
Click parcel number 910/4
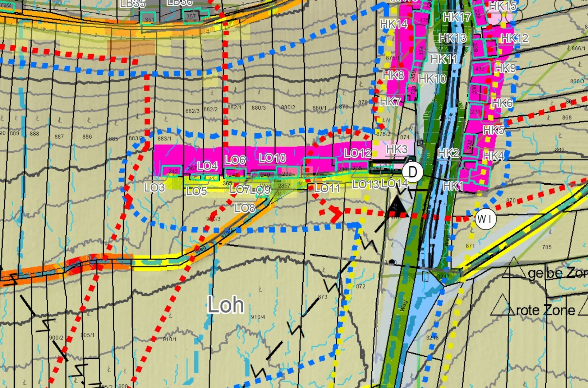tap(258, 317)
